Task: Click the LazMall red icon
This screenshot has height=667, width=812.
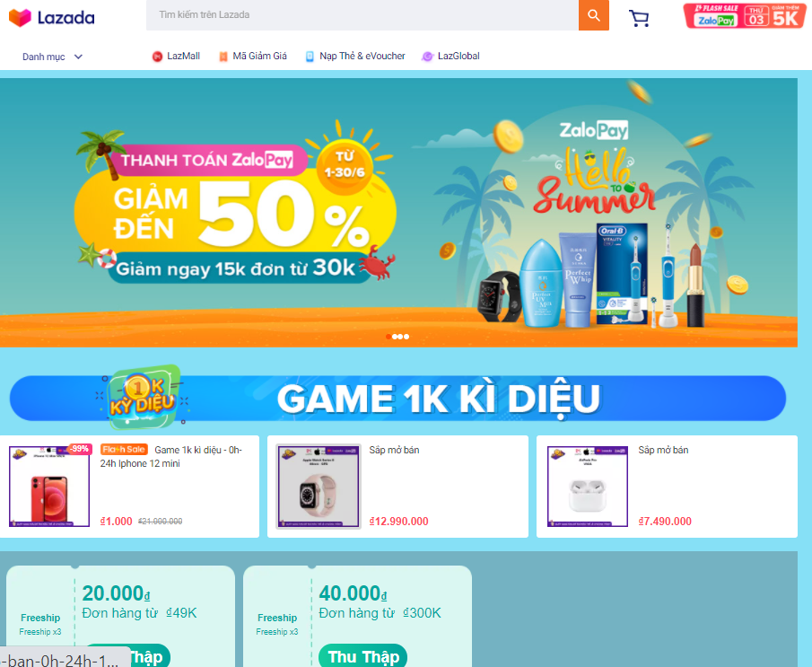Action: coord(157,57)
